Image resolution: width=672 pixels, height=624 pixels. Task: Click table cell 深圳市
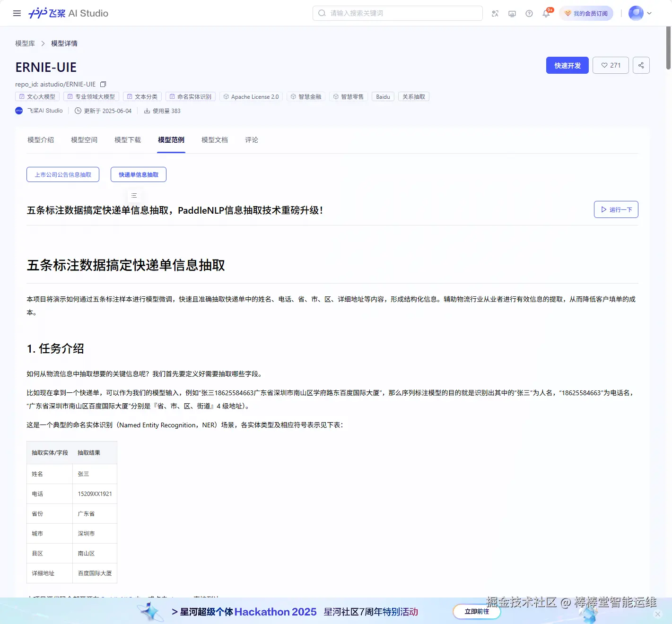pos(95,533)
